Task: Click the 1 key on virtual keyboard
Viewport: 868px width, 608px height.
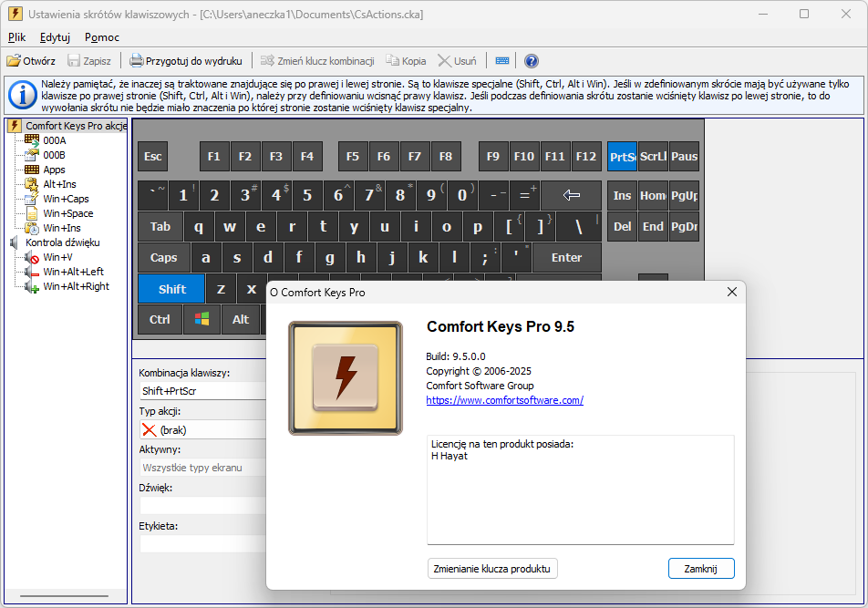Action: click(183, 195)
